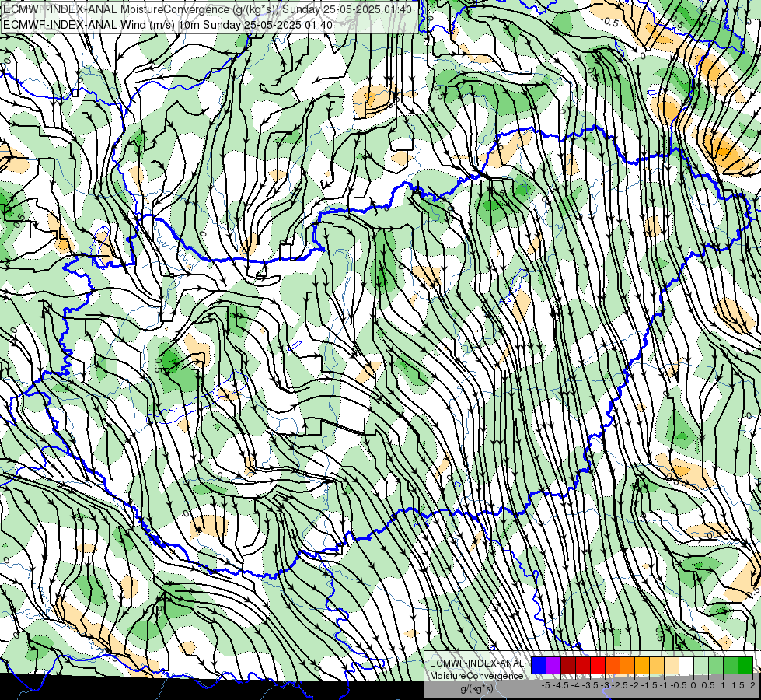Screen dimensions: 761x700
Task: Select the '-1.5' legend tick label
Action: 649,685
